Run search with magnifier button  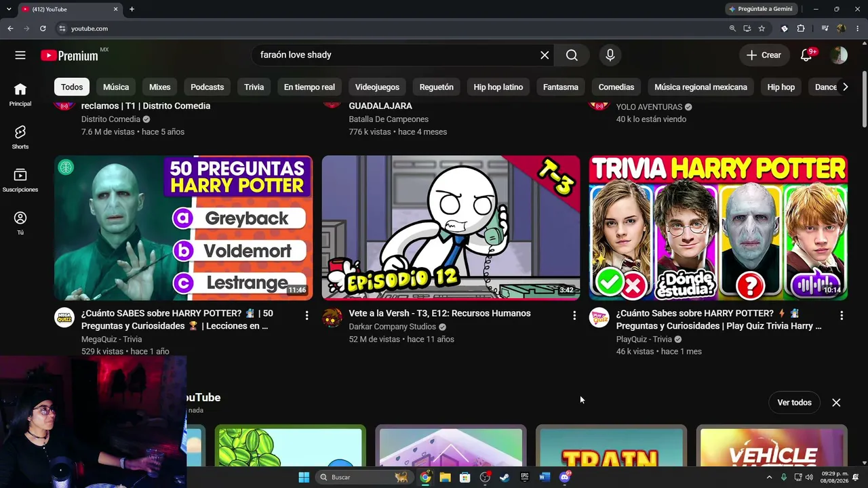572,55
